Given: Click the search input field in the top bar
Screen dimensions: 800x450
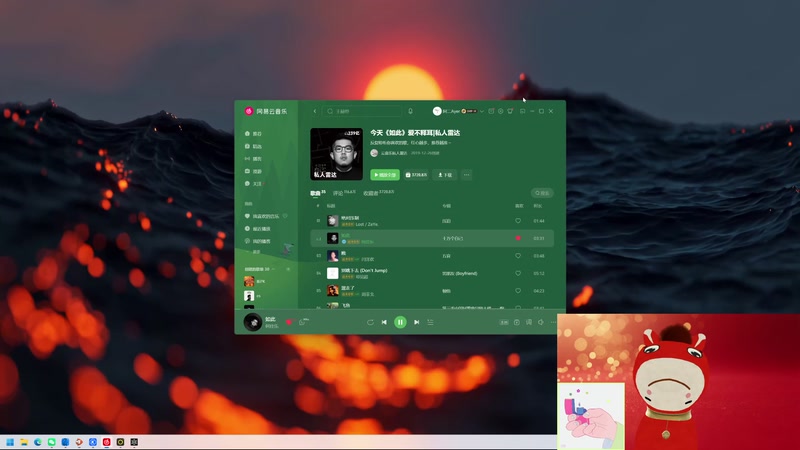Looking at the screenshot, I should 363,111.
